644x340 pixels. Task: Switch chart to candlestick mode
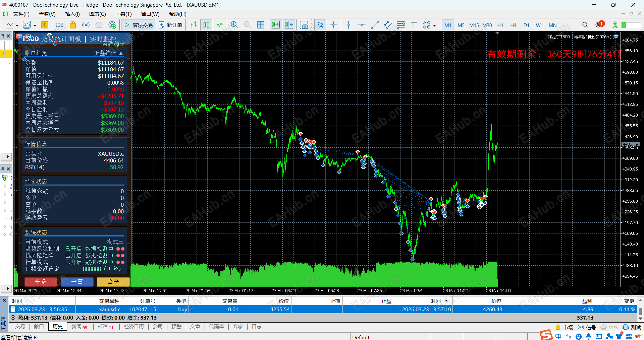pos(206,25)
